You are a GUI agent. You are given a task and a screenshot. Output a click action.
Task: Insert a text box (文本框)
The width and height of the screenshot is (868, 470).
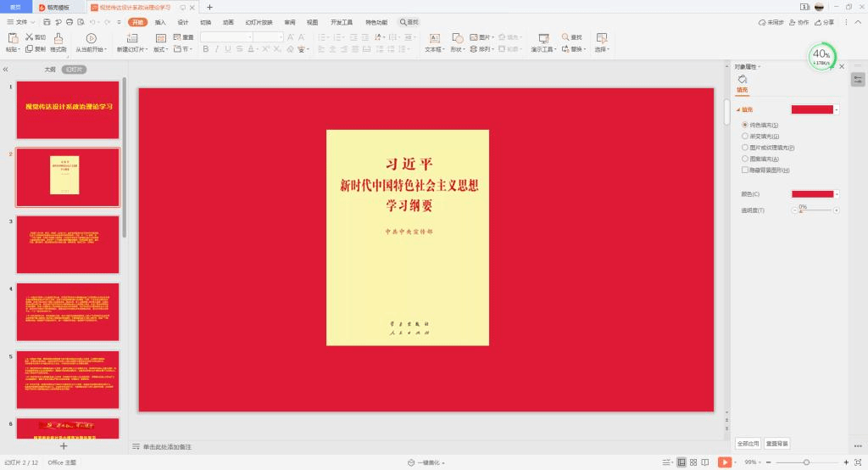click(x=434, y=38)
